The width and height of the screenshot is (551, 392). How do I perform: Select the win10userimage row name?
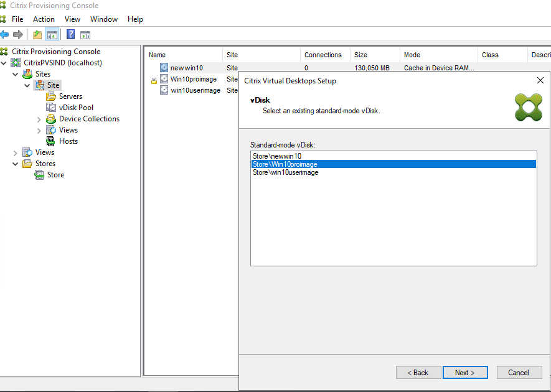195,90
